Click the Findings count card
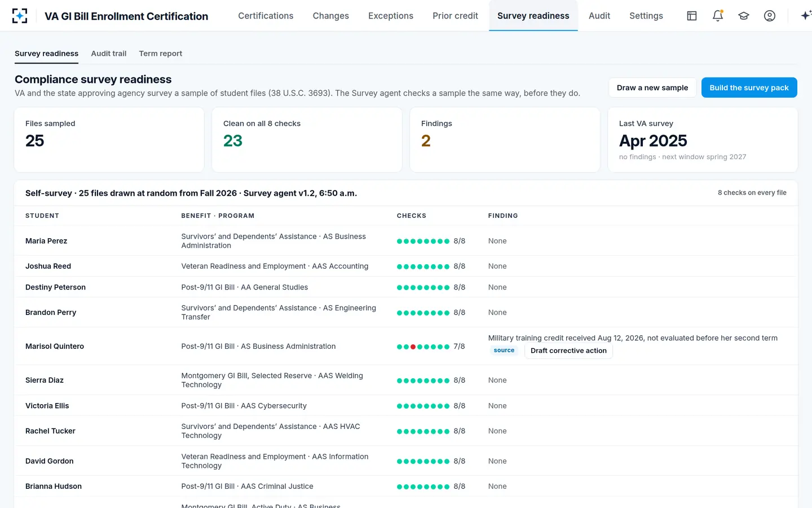Image resolution: width=812 pixels, height=508 pixels. (x=505, y=139)
